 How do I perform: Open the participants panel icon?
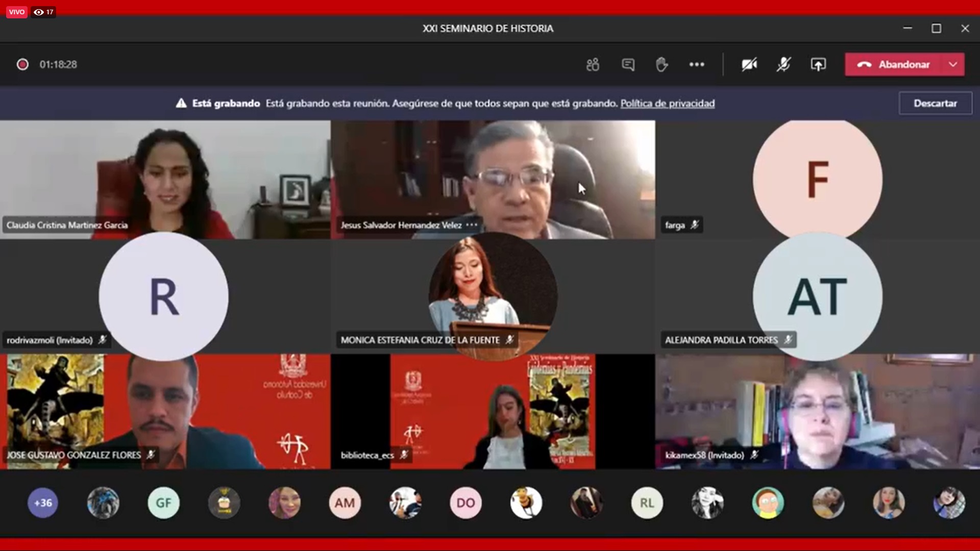coord(593,65)
